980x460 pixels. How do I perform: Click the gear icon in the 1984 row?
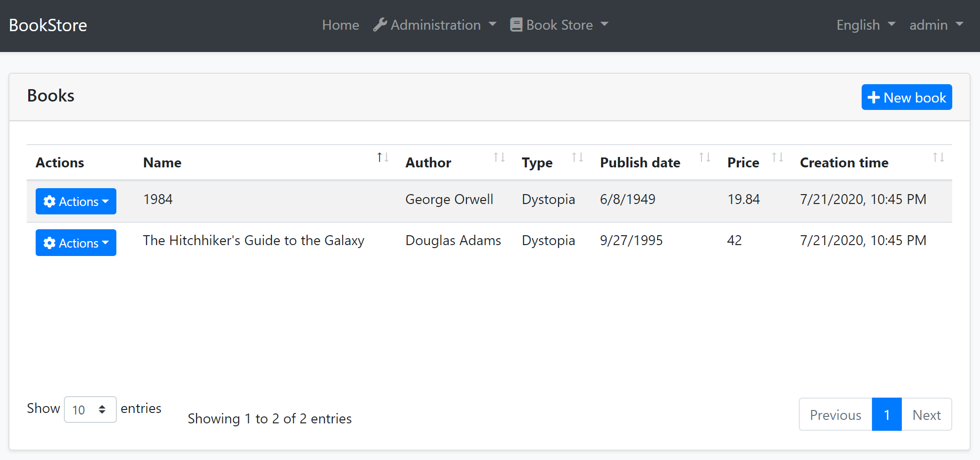pos(50,202)
